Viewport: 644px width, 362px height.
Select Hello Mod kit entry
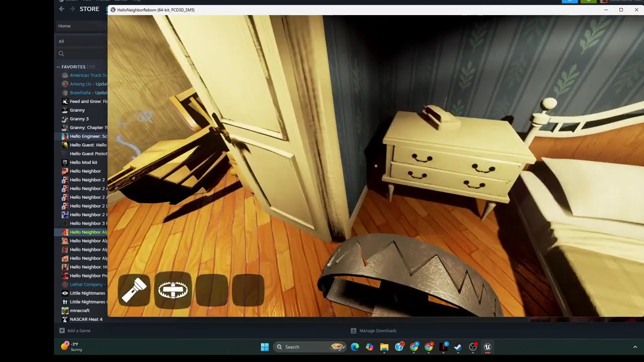[x=84, y=162]
